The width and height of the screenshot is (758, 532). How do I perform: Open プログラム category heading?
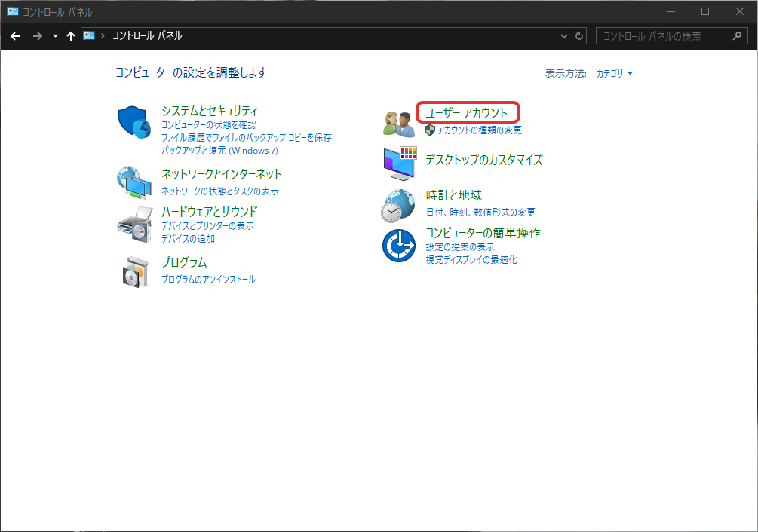pyautogui.click(x=184, y=262)
